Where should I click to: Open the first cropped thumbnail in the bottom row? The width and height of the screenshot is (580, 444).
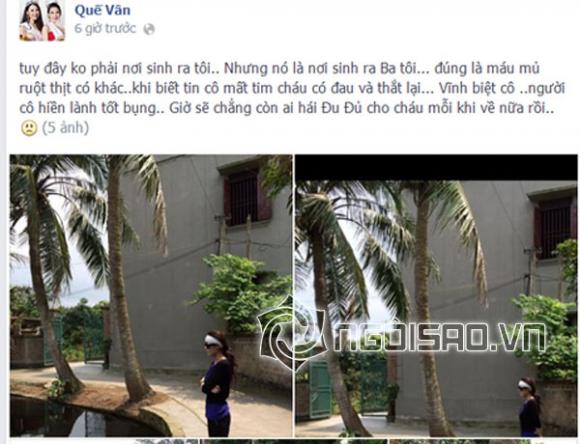pos(104,441)
